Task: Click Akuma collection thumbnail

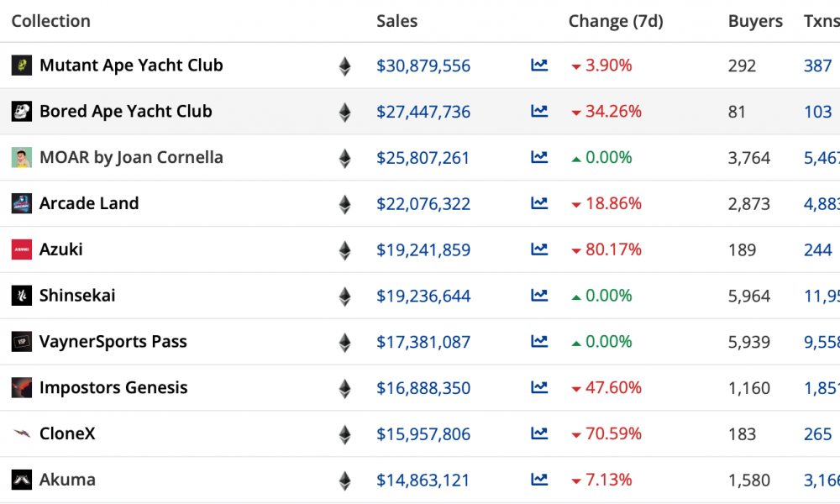Action: [x=22, y=480]
